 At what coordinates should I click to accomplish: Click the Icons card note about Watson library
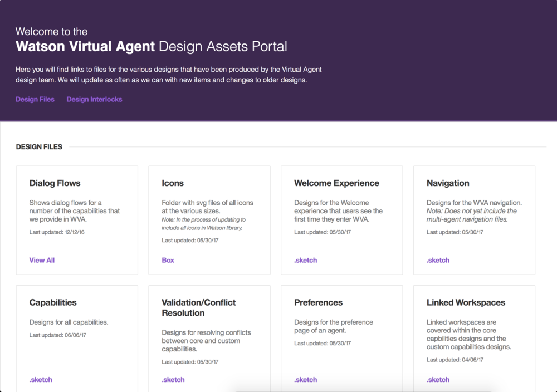203,224
